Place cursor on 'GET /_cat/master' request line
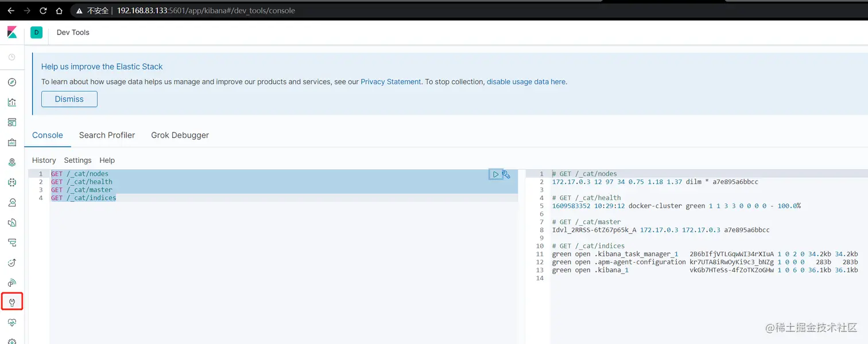 (x=82, y=190)
